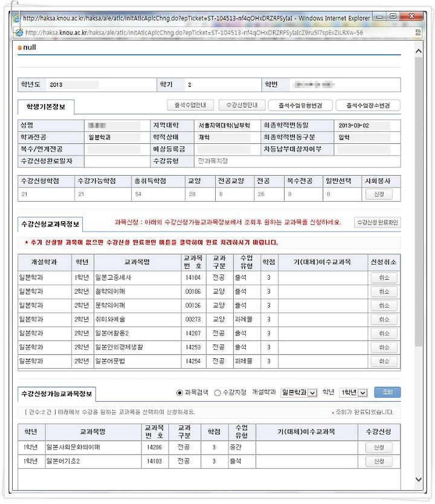The width and height of the screenshot is (435, 504).
Task: Click course number 14254
Action: pos(193,361)
